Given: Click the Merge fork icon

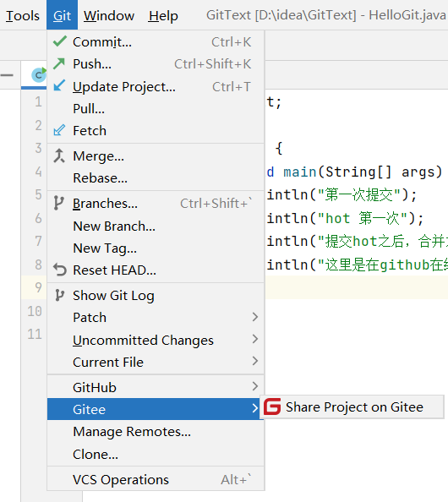Looking at the screenshot, I should pos(59,156).
